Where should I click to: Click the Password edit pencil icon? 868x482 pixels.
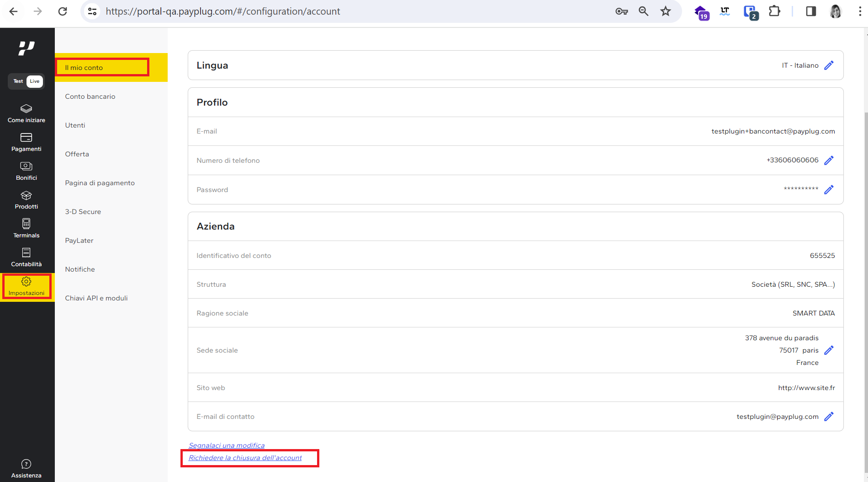[x=829, y=190]
